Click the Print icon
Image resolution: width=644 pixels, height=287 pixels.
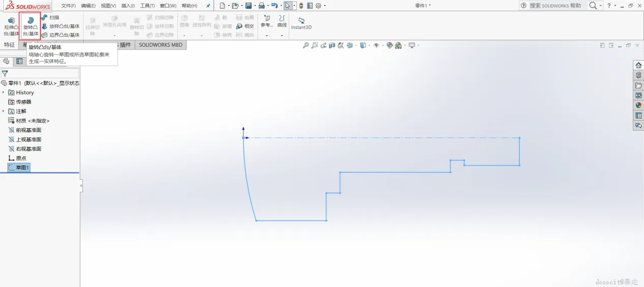coord(261,6)
